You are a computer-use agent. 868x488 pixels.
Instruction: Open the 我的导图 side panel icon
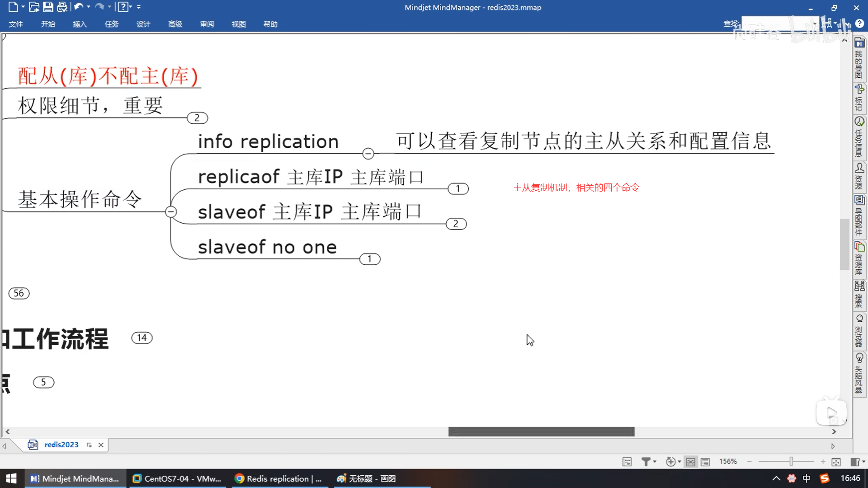859,59
